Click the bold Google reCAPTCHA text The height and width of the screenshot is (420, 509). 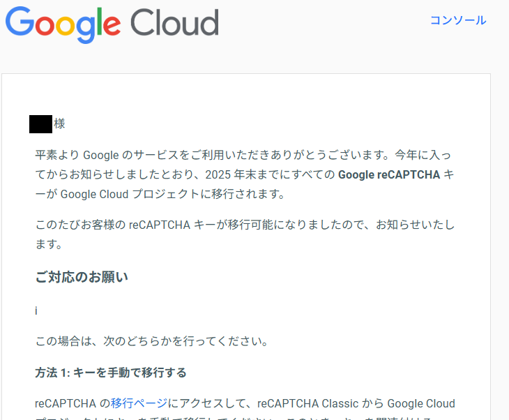pos(389,174)
